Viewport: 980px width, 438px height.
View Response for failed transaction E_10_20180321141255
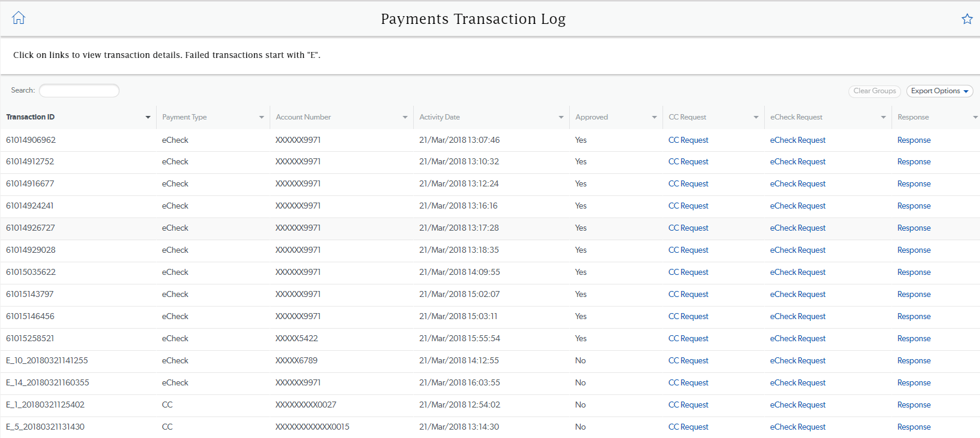click(x=914, y=361)
